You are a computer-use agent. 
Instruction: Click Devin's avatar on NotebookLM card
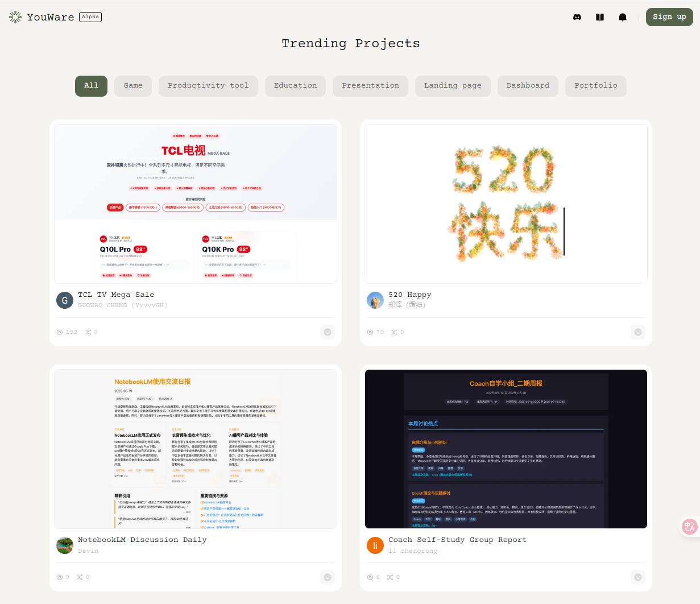(x=65, y=545)
